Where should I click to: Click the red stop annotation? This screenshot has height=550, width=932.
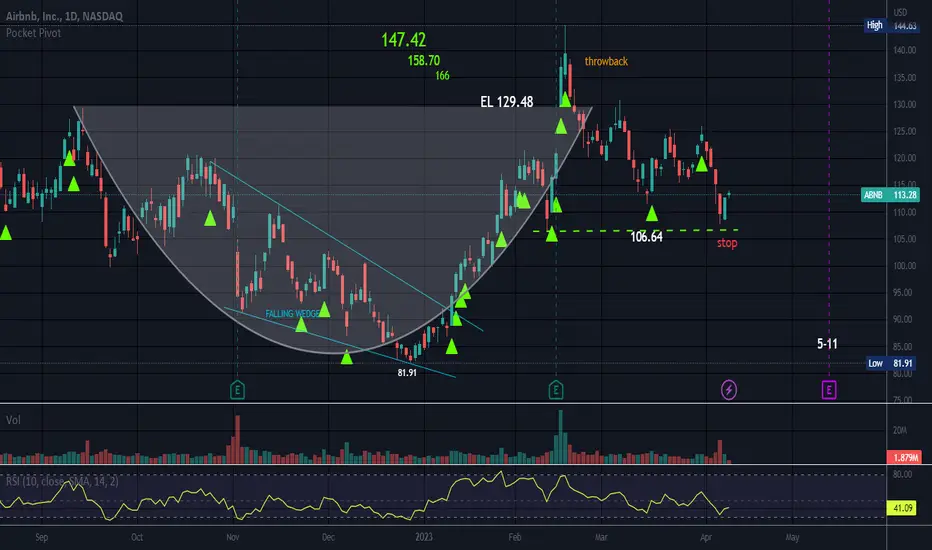(727, 243)
